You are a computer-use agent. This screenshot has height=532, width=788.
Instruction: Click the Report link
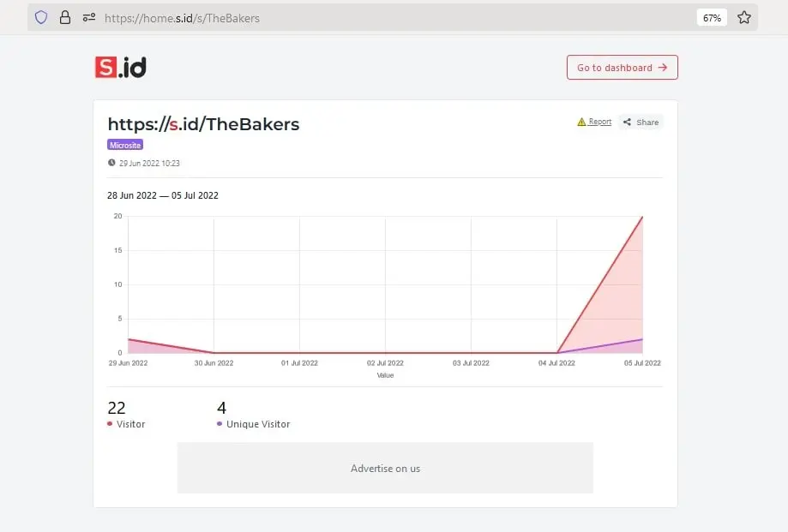click(599, 122)
